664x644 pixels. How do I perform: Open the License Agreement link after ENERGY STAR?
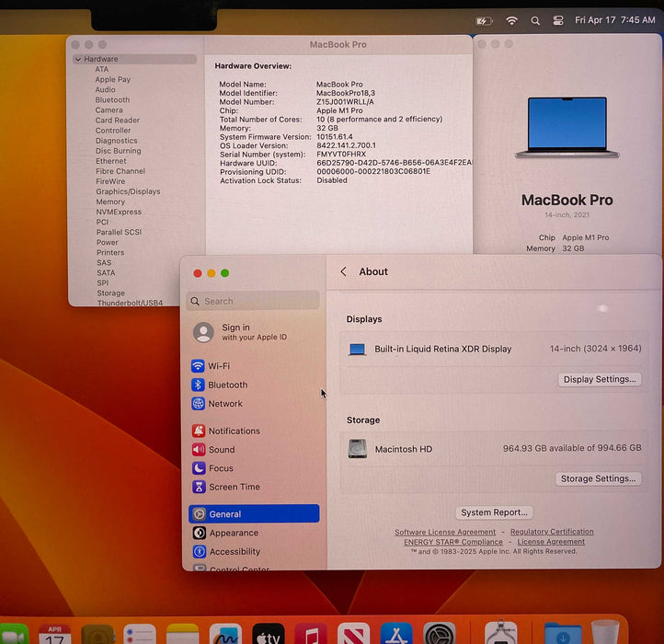click(551, 542)
